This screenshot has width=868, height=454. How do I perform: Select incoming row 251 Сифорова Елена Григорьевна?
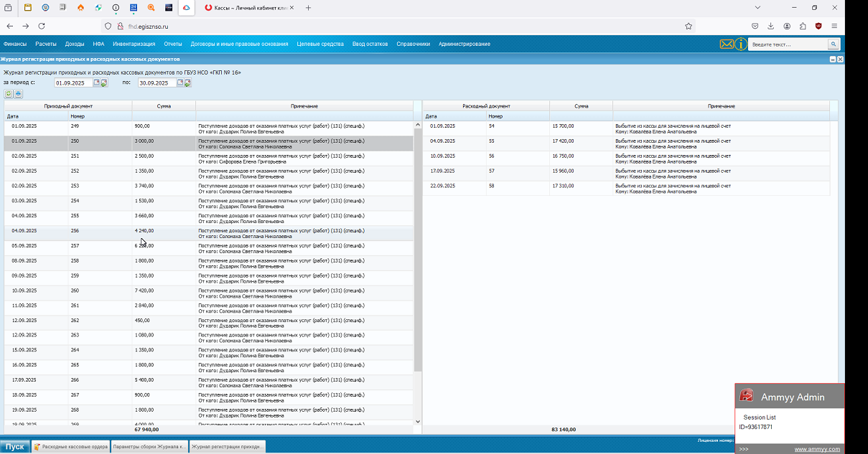pos(209,159)
